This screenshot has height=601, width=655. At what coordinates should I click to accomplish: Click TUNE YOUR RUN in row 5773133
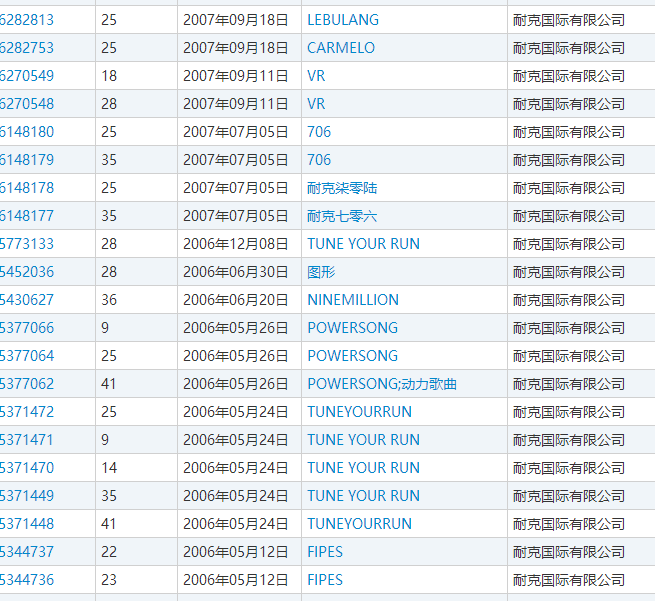tap(363, 244)
